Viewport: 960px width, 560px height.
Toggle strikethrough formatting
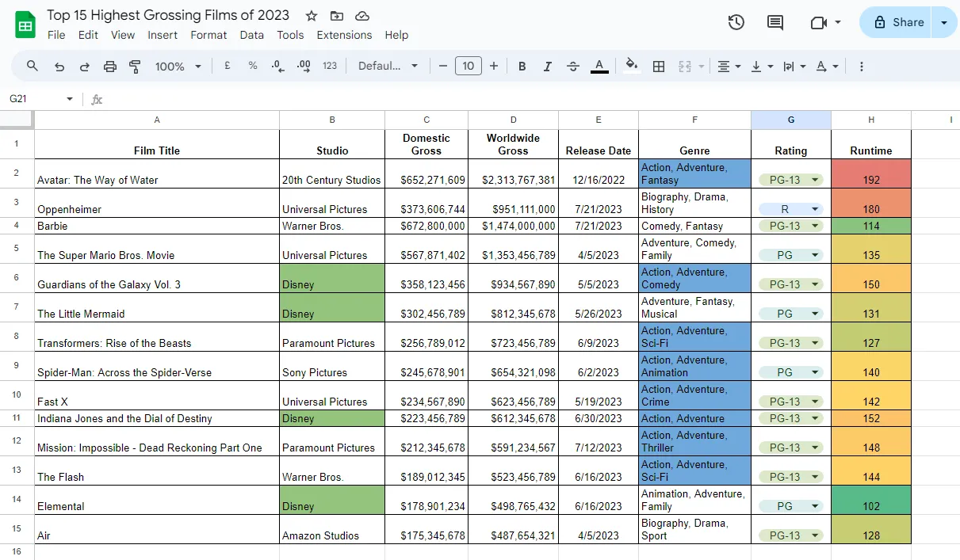click(573, 67)
